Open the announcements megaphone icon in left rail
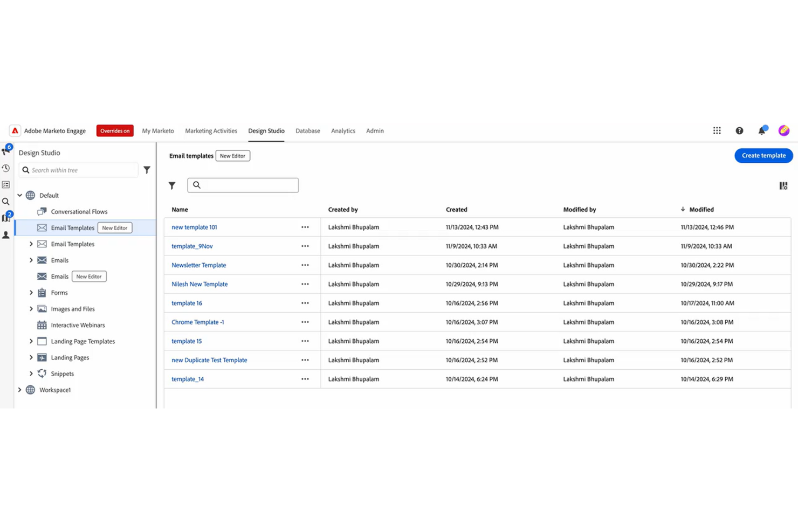The width and height of the screenshot is (798, 532). click(x=6, y=151)
